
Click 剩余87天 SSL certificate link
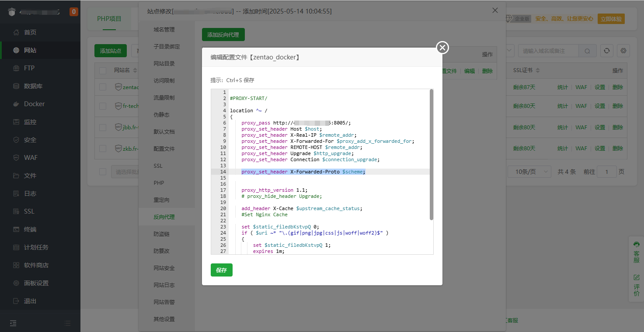pyautogui.click(x=524, y=87)
